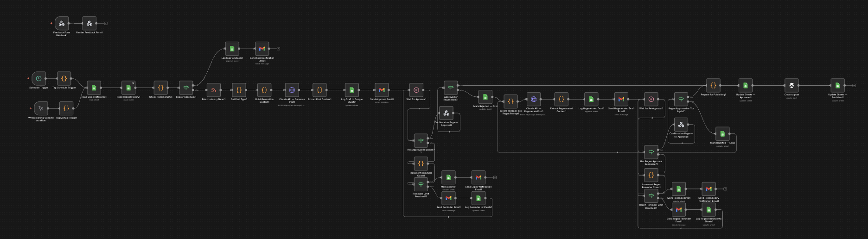Screen dimensions: 868x239
Task: Add node after Send Expiry Notification Email1
Action: tap(495, 177)
